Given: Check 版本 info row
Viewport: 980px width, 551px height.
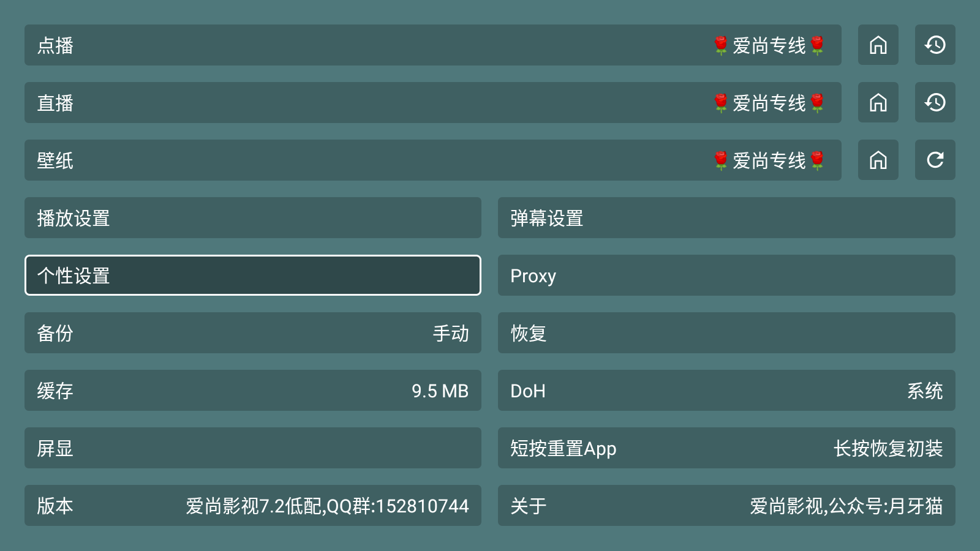Looking at the screenshot, I should tap(253, 505).
